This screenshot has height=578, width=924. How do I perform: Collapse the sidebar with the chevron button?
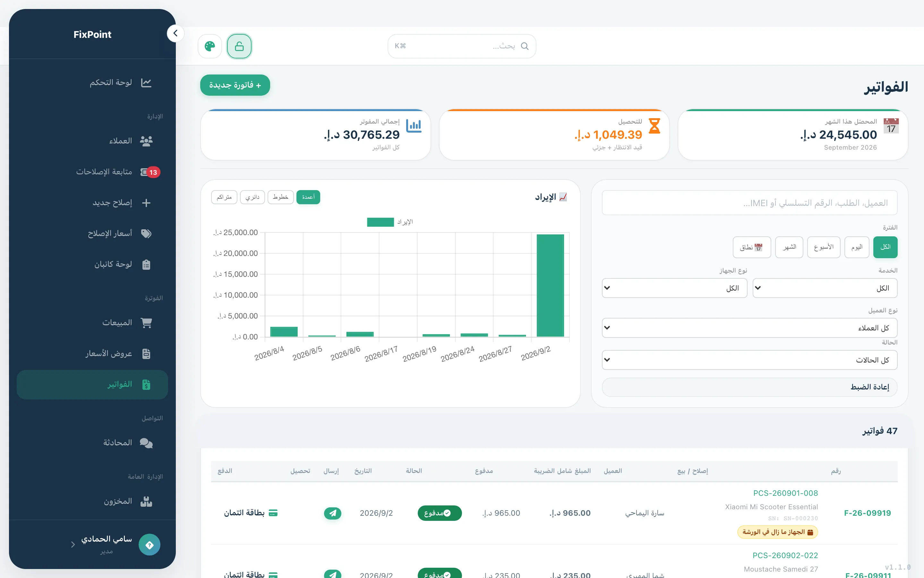coord(175,34)
